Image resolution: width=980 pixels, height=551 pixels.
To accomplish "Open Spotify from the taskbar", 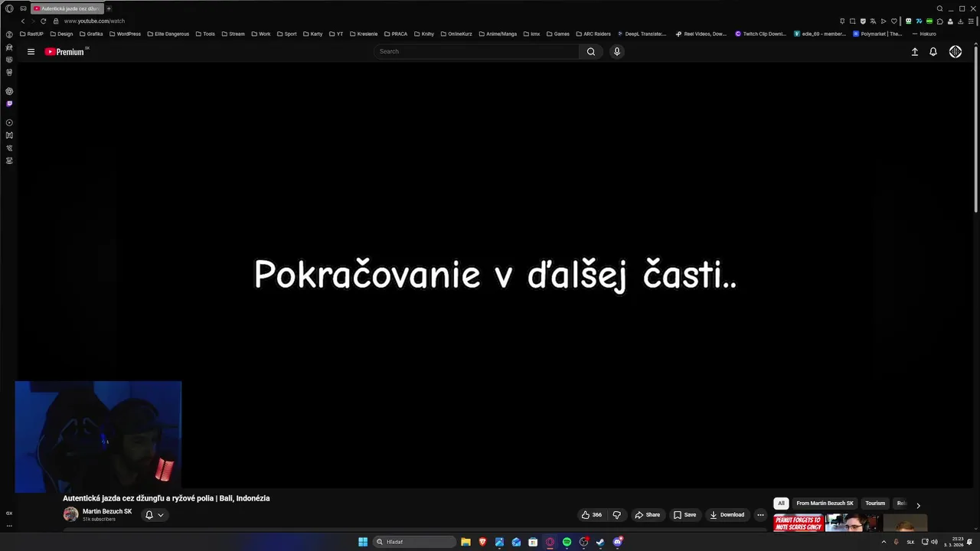I will 567,542.
